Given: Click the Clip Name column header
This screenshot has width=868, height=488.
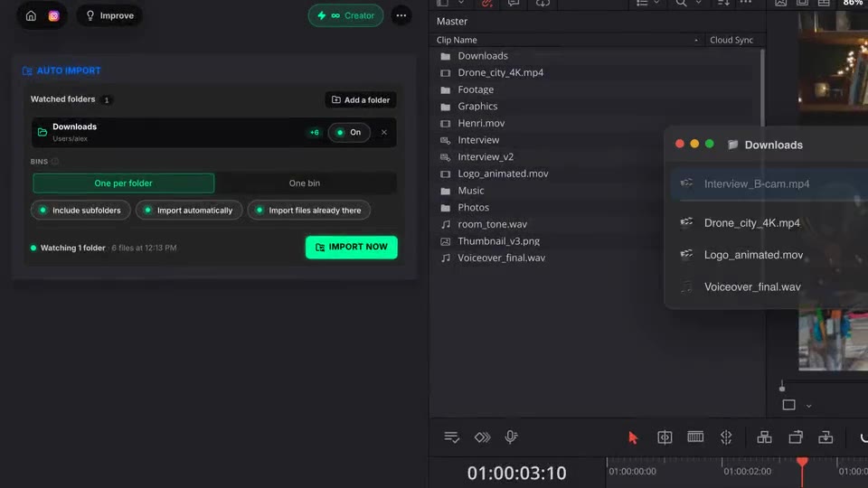Looking at the screenshot, I should point(457,40).
